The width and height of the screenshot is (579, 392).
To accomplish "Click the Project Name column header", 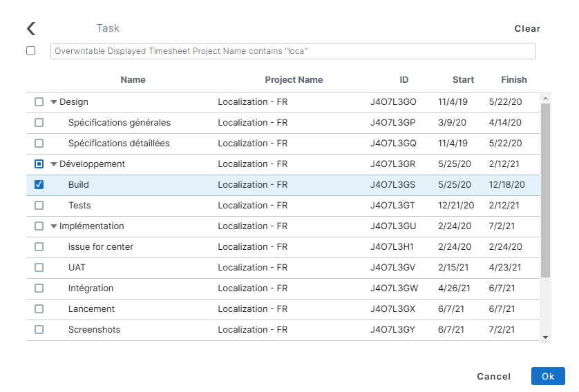I will pyautogui.click(x=294, y=80).
